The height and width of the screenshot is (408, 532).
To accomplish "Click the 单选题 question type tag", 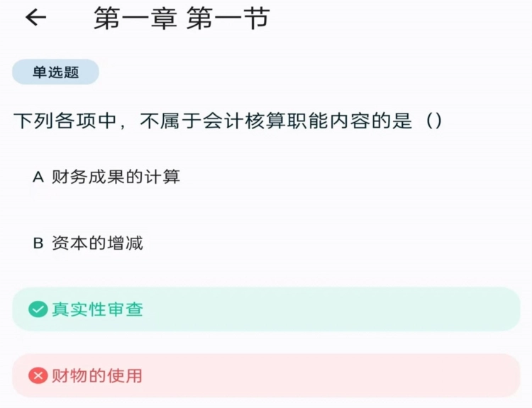I will coord(55,72).
